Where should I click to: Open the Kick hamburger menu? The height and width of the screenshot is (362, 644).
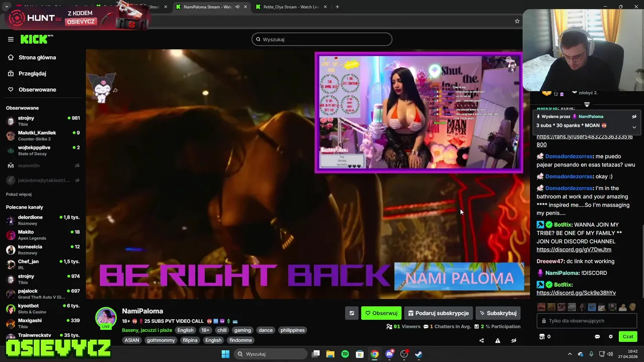click(x=11, y=39)
